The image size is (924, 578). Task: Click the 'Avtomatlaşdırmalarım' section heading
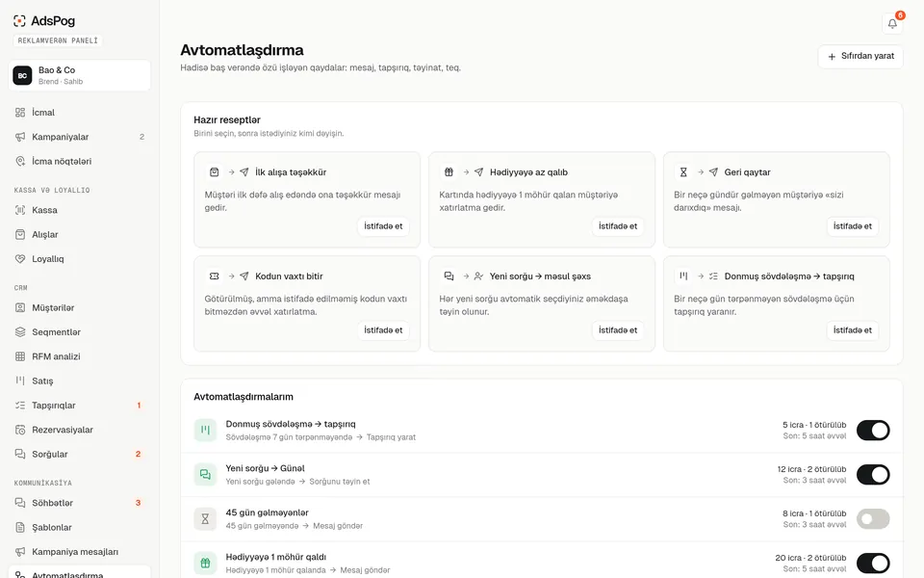(244, 397)
